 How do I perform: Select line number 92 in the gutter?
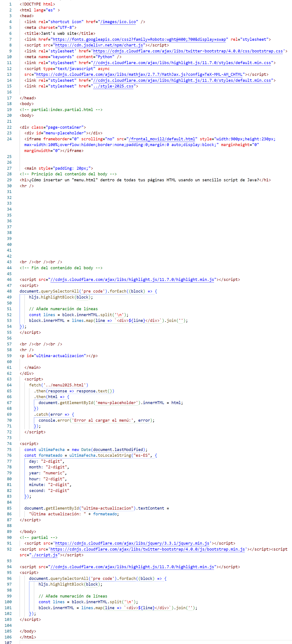pyautogui.click(x=9, y=549)
